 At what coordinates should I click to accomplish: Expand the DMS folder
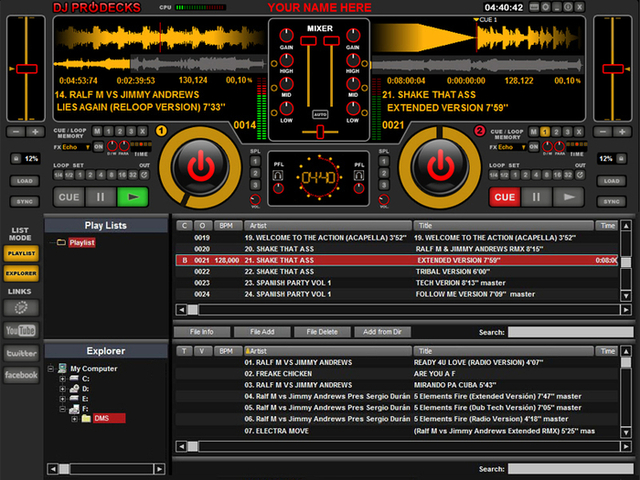(x=74, y=419)
